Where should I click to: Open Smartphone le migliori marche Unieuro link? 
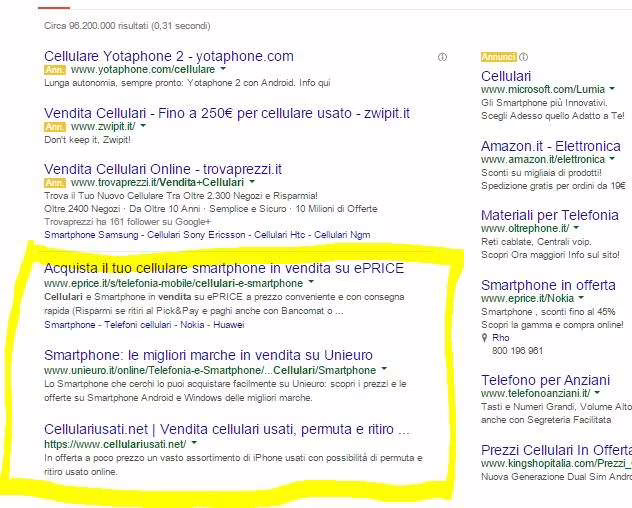pyautogui.click(x=209, y=355)
